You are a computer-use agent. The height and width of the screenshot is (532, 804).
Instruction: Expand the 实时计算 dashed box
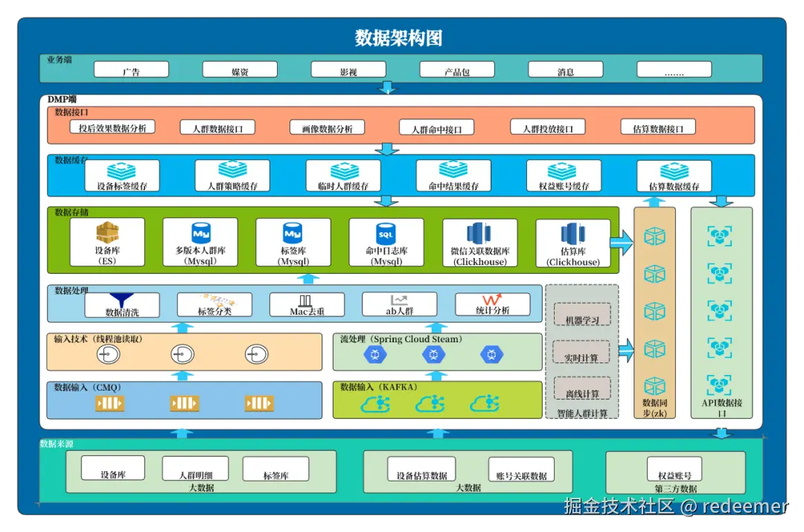pos(582,351)
